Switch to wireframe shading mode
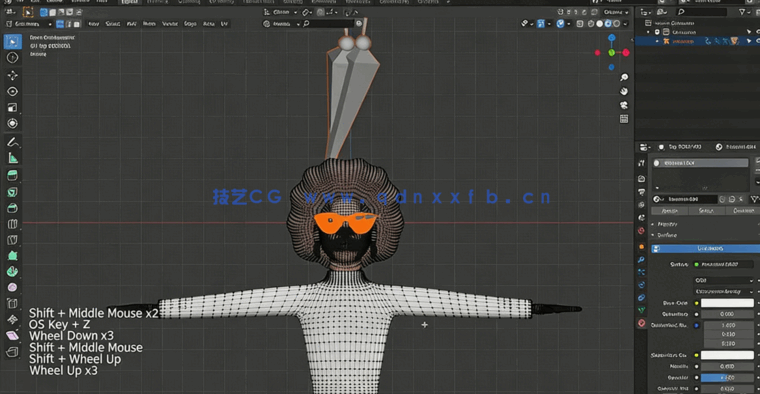Image resolution: width=760 pixels, height=394 pixels. coord(591,24)
